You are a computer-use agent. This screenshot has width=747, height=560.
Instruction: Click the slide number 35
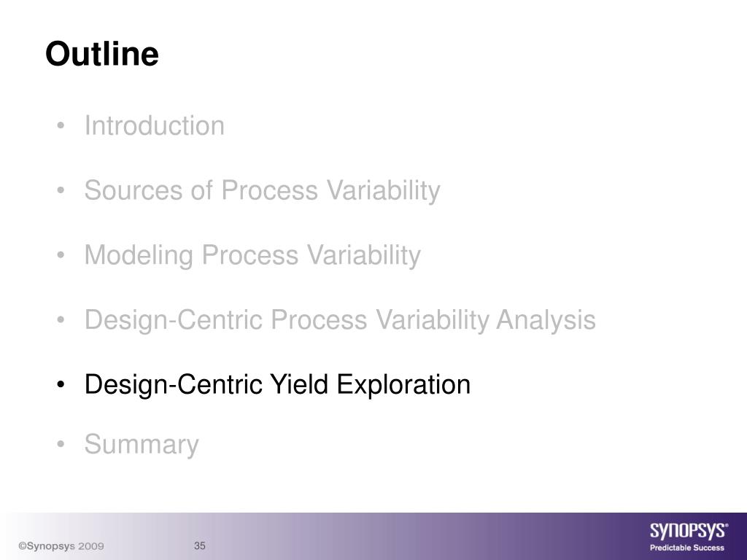[x=200, y=545]
